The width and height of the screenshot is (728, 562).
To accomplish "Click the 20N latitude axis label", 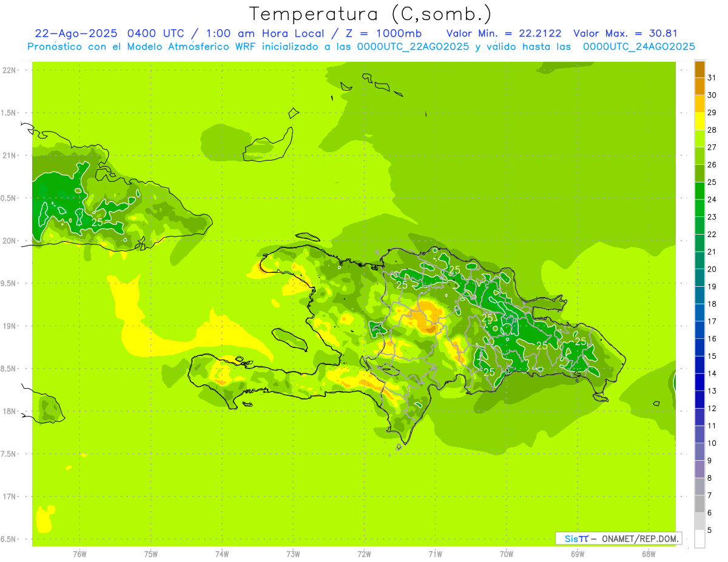I will [9, 241].
